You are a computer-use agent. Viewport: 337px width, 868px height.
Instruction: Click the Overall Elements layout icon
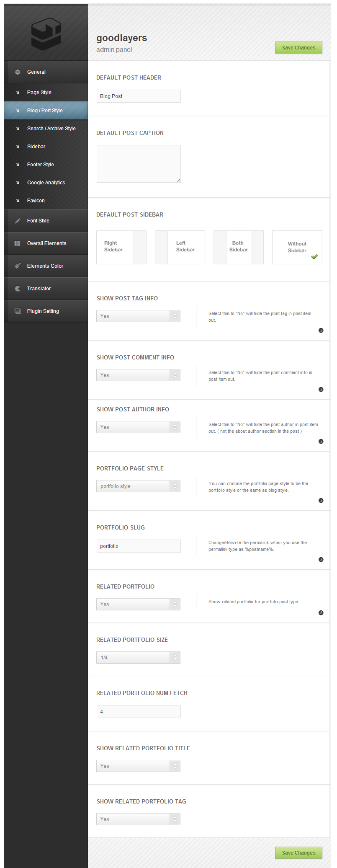pos(18,243)
